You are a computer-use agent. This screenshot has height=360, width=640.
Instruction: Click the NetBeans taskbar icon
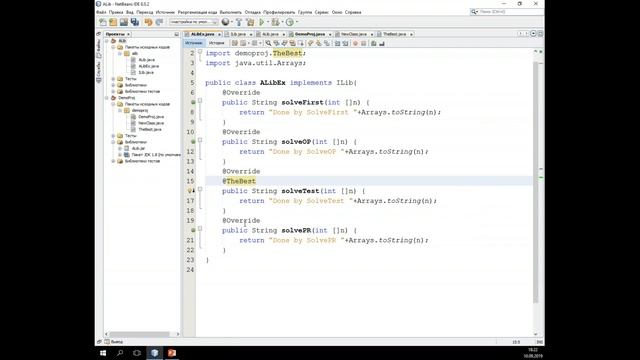tap(154, 353)
